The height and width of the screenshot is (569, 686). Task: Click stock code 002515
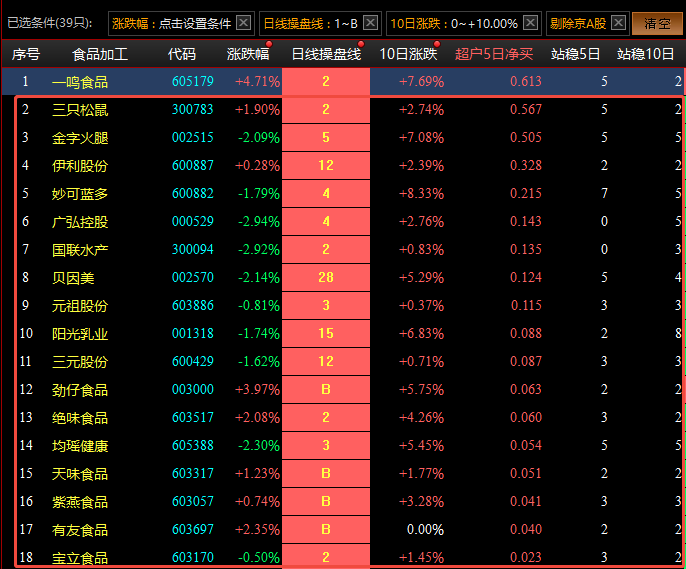point(192,137)
